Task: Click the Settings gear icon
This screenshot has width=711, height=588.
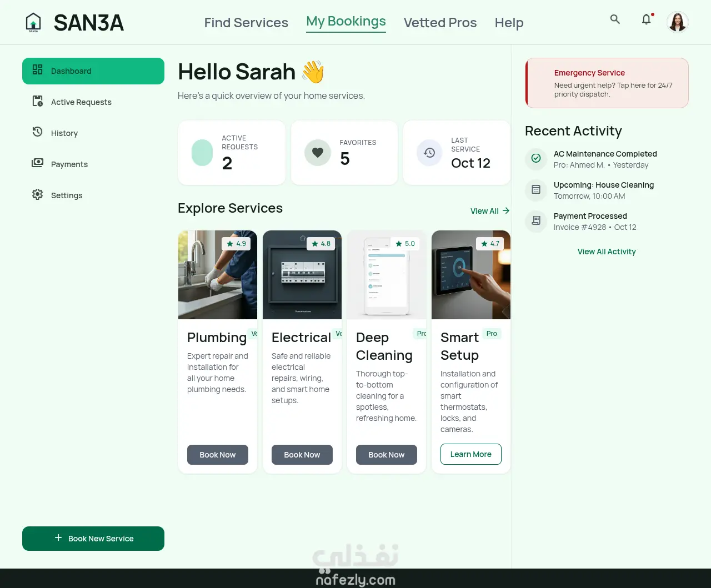Action: click(x=38, y=194)
